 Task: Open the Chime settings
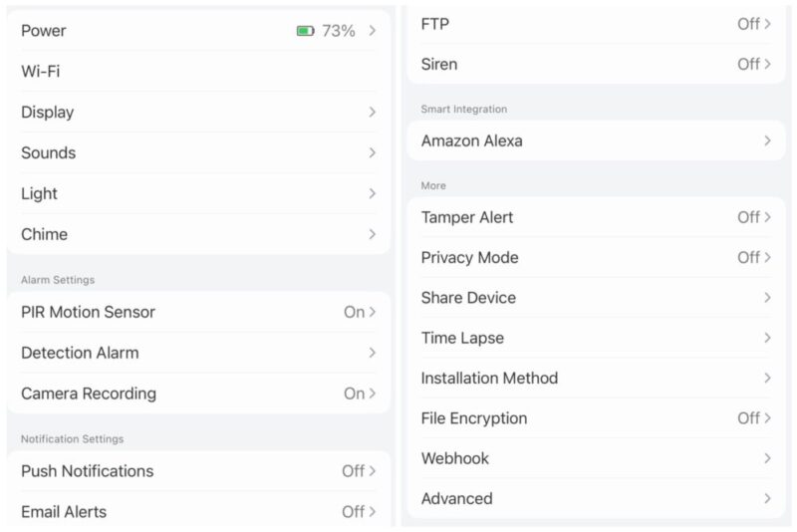[198, 234]
